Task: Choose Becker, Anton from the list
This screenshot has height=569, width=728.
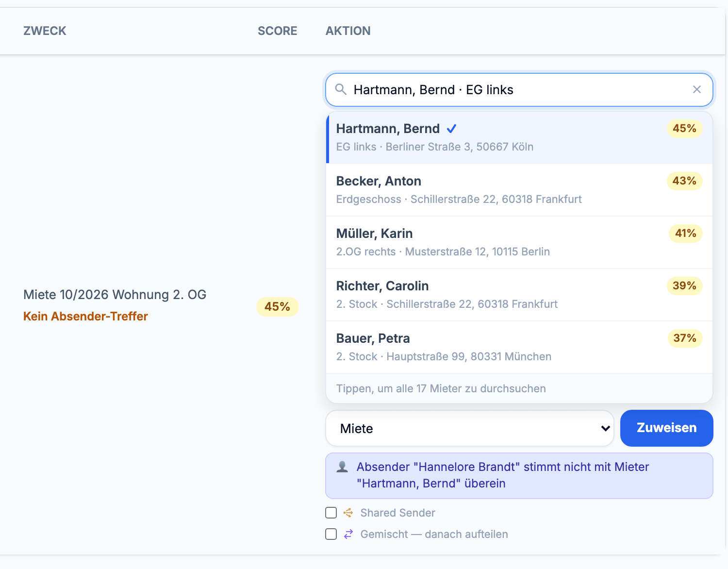Action: 519,190
